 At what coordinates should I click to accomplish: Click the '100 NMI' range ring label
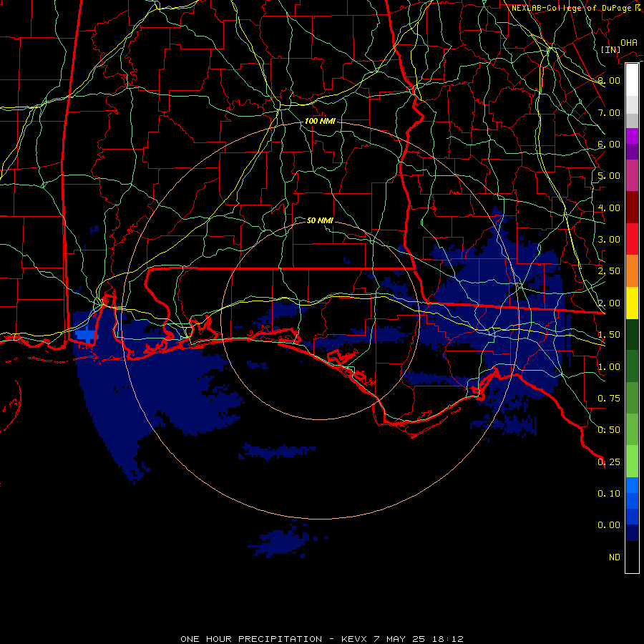click(x=320, y=121)
